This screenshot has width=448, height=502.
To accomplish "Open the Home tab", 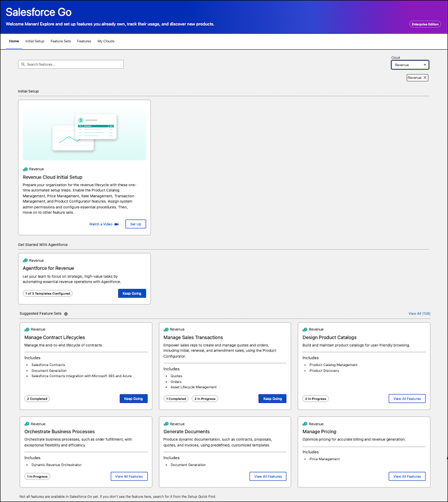I will coord(14,41).
